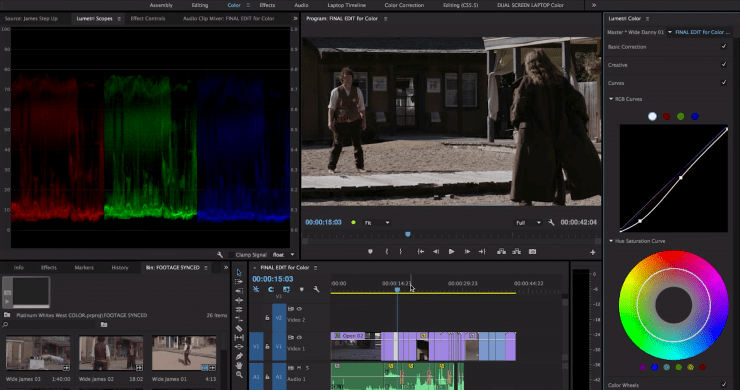Select white luma curve swatch
This screenshot has width=740, height=390.
pos(652,116)
